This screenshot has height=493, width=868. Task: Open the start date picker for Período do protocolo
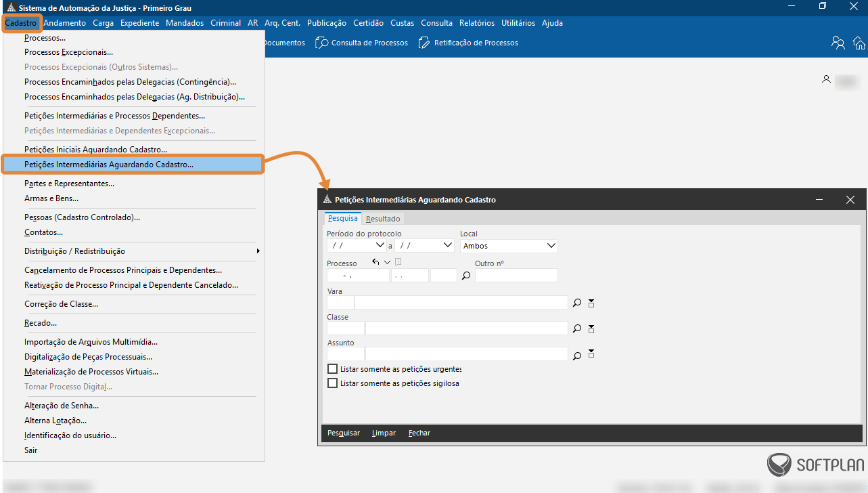(x=380, y=246)
